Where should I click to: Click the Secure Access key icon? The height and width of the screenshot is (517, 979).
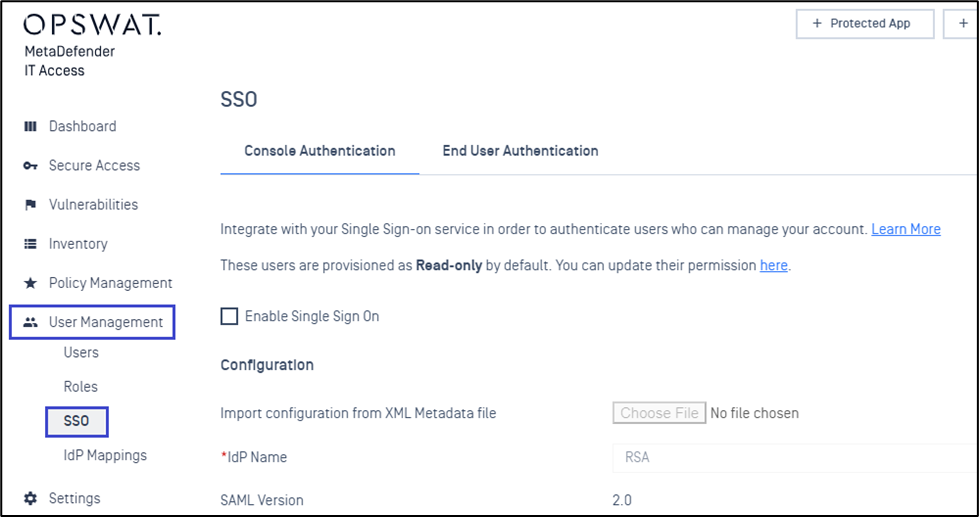click(x=30, y=166)
